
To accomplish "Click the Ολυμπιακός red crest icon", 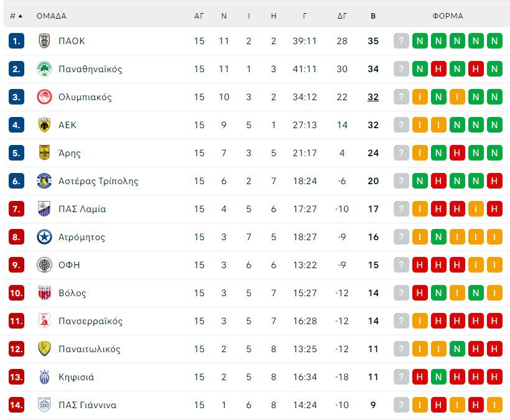I will (44, 97).
